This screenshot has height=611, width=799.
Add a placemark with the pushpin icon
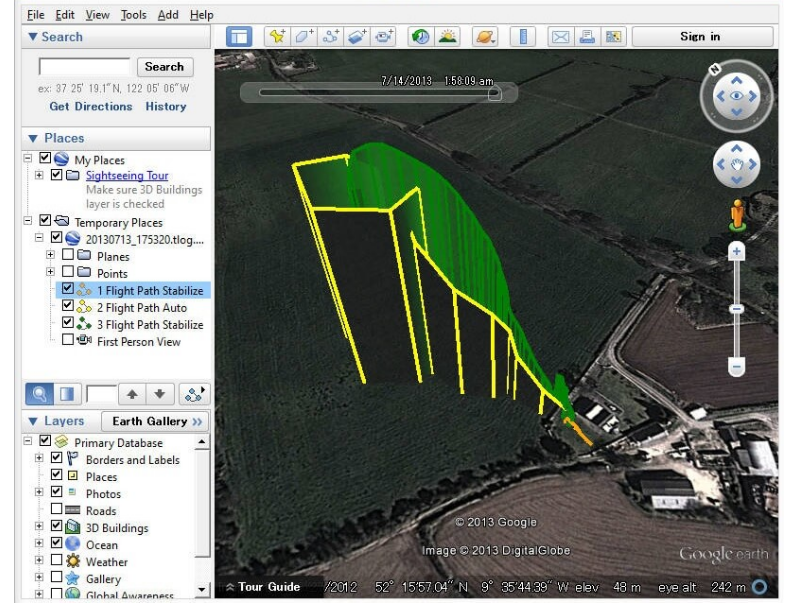click(277, 37)
